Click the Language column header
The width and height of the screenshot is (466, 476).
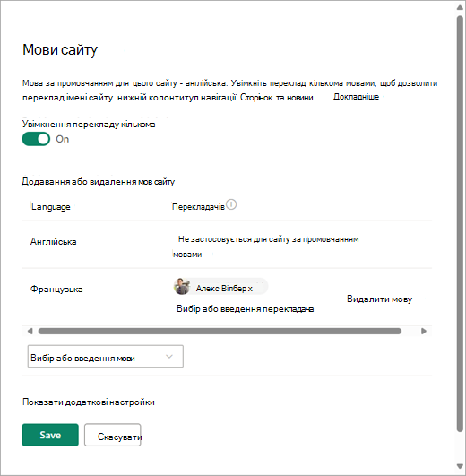pyautogui.click(x=51, y=207)
